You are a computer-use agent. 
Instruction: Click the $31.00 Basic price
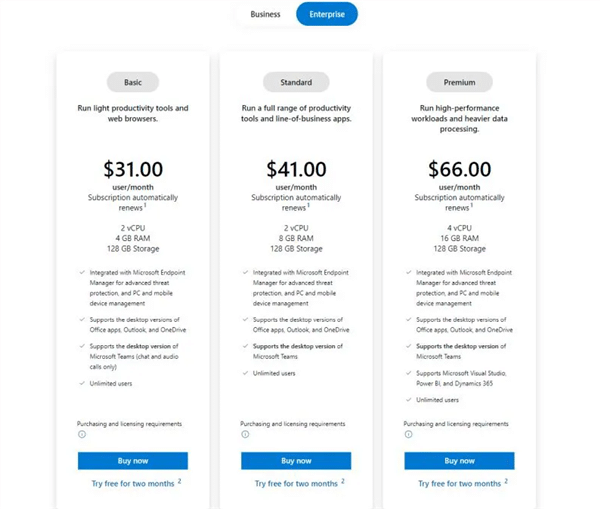click(133, 169)
